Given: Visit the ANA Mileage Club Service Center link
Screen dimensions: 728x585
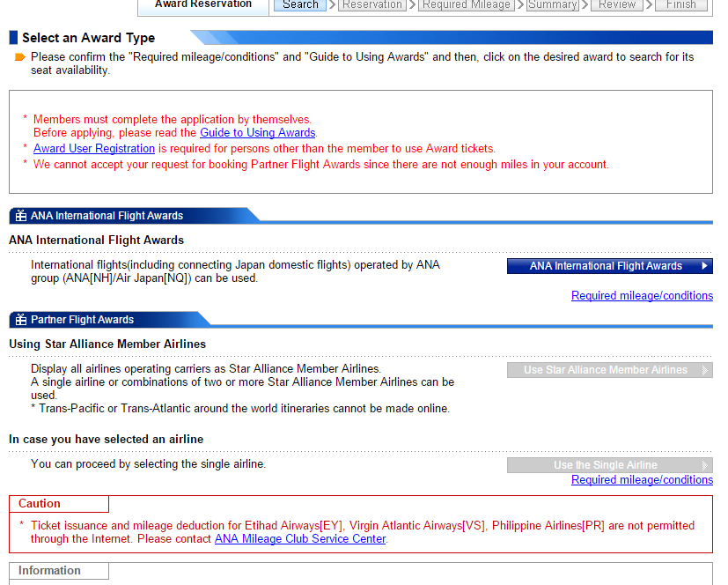Looking at the screenshot, I should pos(300,539).
